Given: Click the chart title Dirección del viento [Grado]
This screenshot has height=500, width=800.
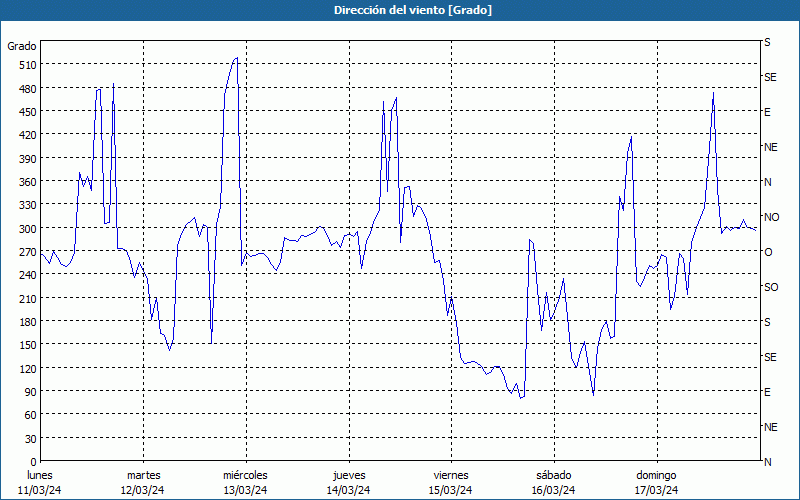Looking at the screenshot, I should pos(413,10).
